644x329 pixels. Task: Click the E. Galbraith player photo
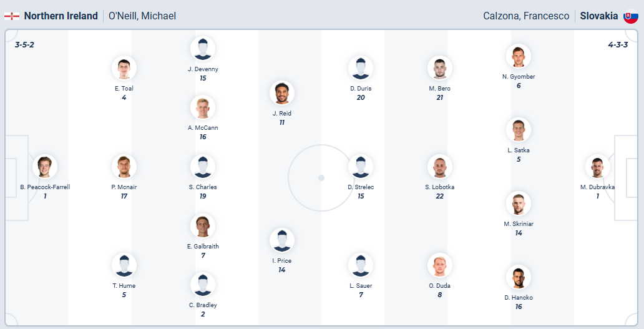coord(203,226)
